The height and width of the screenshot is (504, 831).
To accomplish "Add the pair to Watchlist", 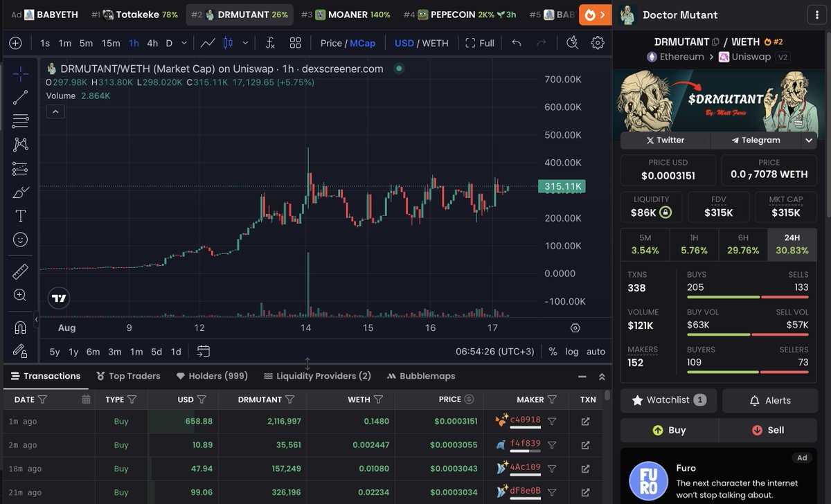I will pos(668,400).
